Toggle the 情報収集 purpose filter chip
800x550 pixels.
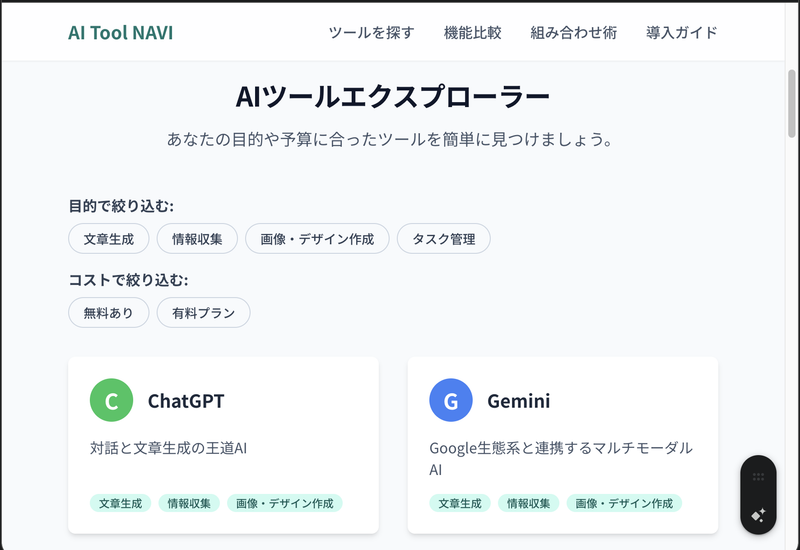197,239
